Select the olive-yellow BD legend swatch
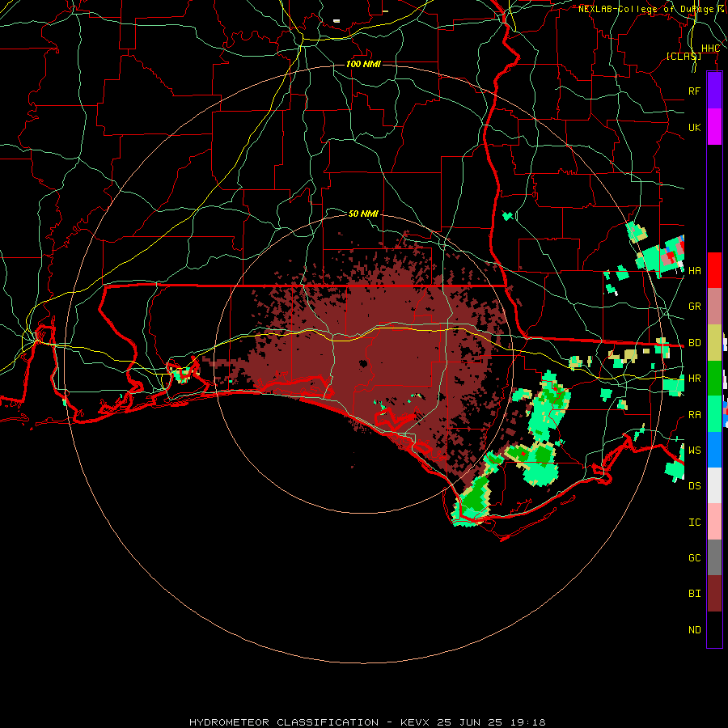This screenshot has width=728, height=728. [714, 342]
